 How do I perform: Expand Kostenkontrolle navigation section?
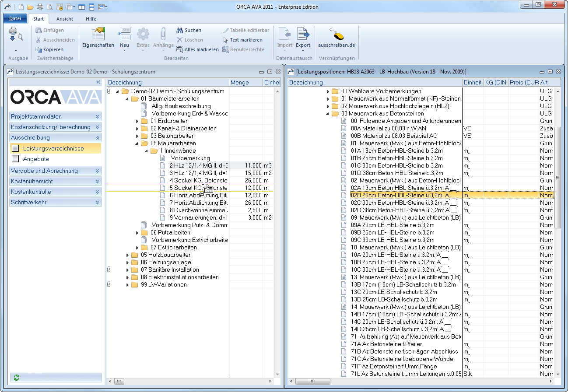pyautogui.click(x=56, y=192)
